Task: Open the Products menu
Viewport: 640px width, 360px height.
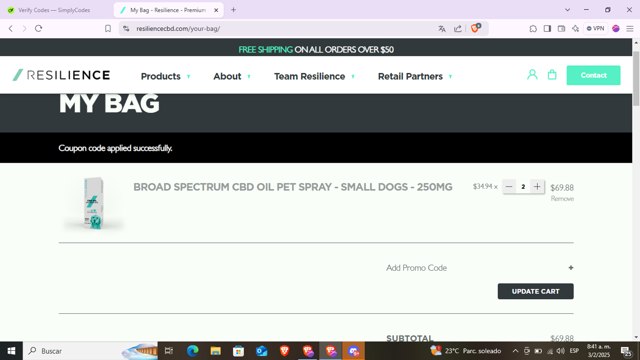Action: tap(160, 76)
